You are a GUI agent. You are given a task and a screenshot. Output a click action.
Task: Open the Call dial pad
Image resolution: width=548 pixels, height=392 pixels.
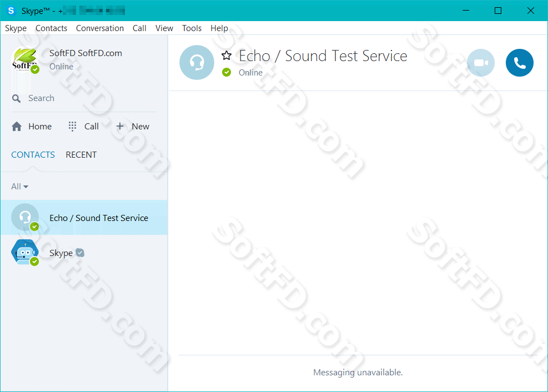(83, 127)
